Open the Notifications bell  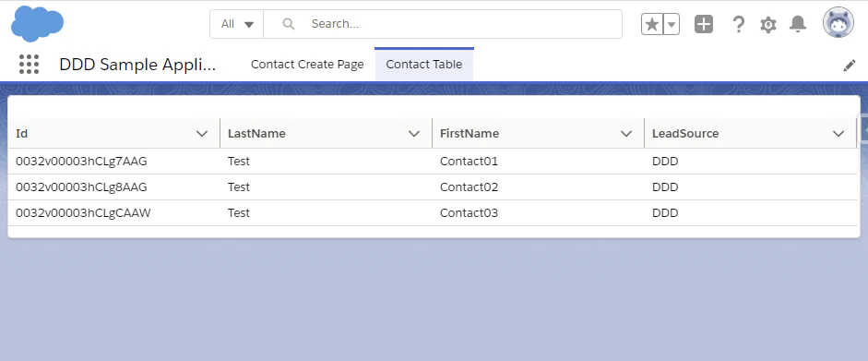pos(798,24)
